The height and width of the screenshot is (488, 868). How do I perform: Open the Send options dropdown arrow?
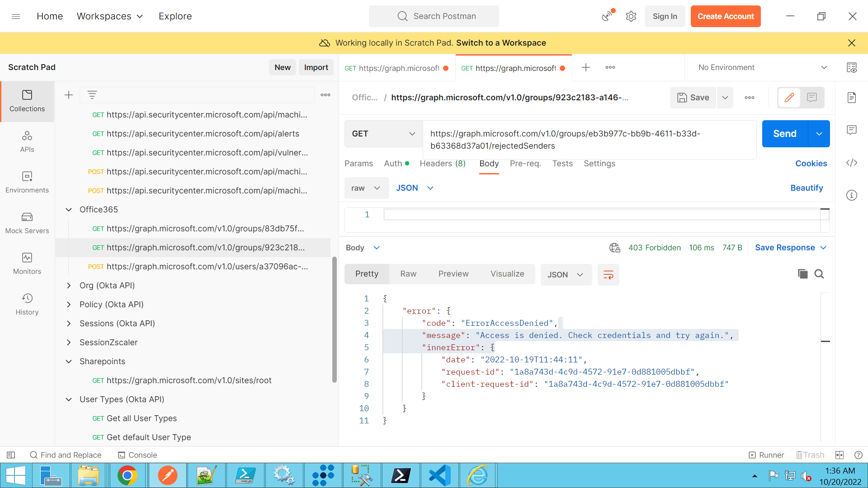819,134
